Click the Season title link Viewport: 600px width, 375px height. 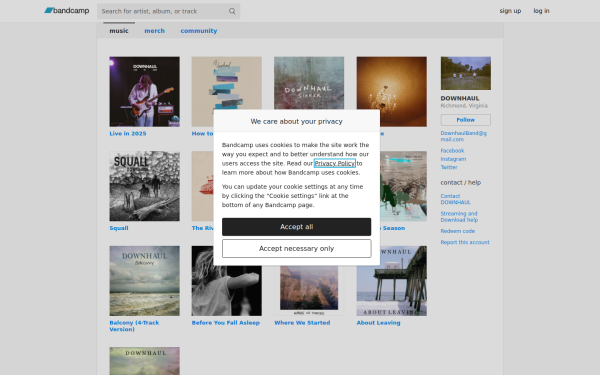point(393,228)
